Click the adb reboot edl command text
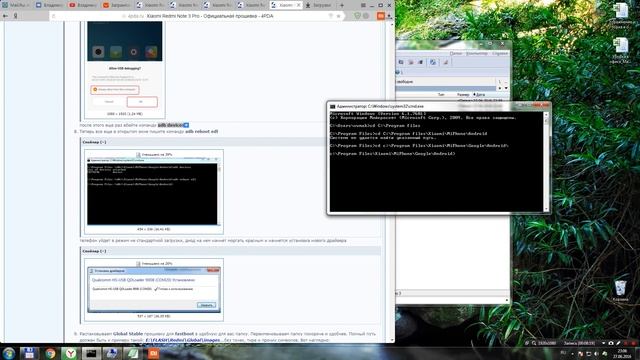The height and width of the screenshot is (360, 640). tap(202, 131)
